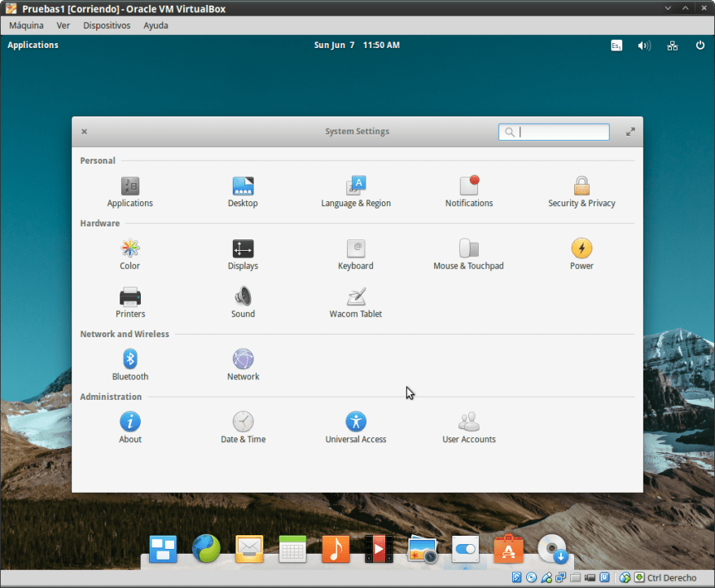715x588 pixels.
Task: Click the network indicator in the top panel
Action: 672,46
